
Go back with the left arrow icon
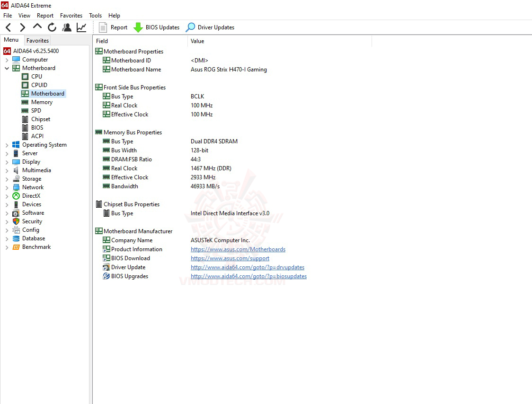click(x=9, y=27)
